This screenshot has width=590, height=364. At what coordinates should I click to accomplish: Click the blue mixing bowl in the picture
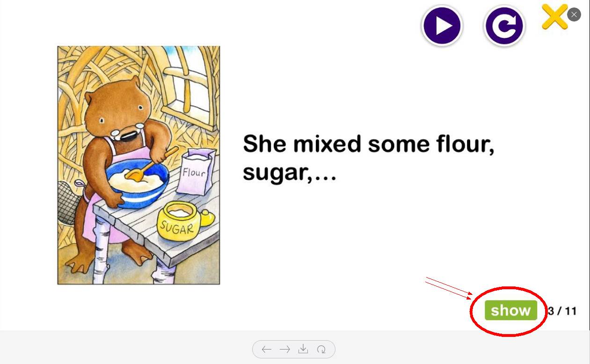pos(137,184)
